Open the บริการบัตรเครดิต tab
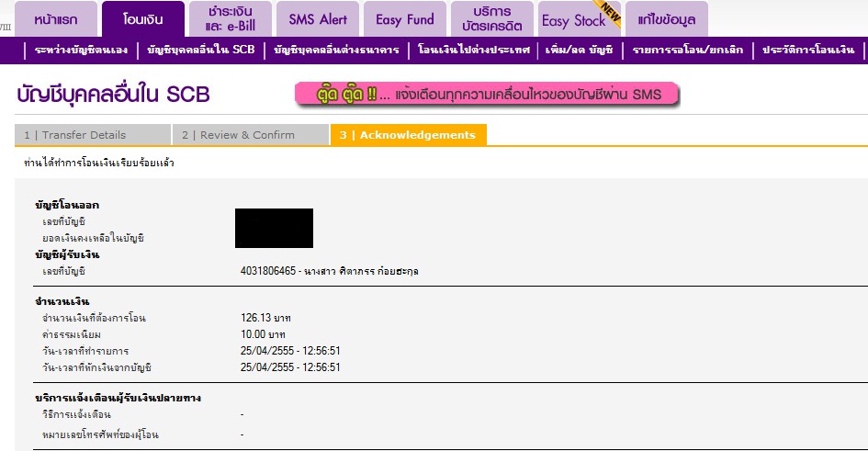 coord(492,18)
